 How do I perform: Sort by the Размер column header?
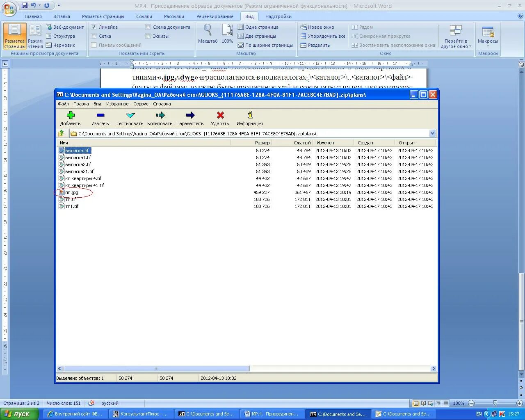[x=251, y=143]
